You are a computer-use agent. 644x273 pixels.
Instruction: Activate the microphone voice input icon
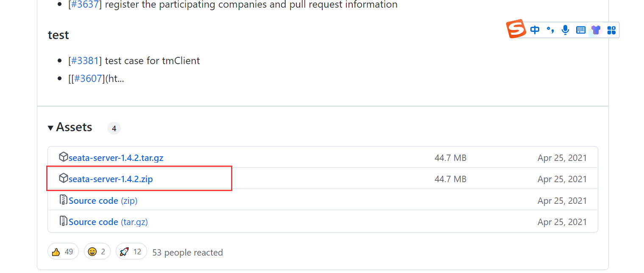(565, 30)
